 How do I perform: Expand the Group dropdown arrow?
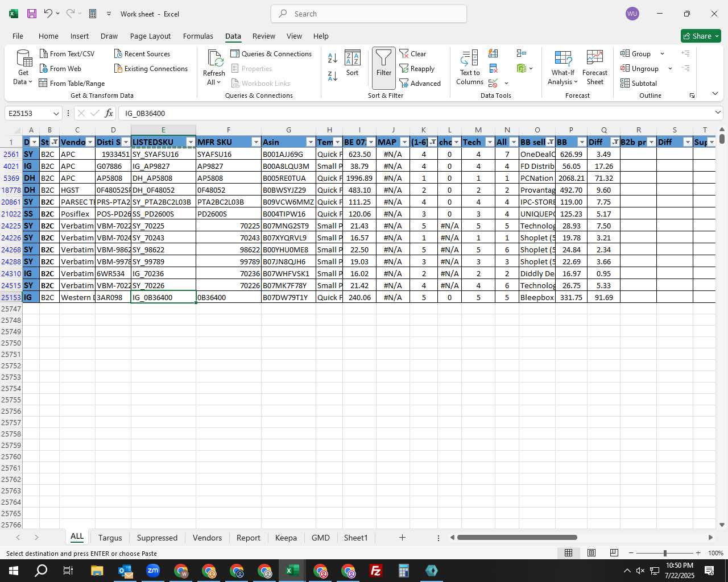(x=662, y=53)
